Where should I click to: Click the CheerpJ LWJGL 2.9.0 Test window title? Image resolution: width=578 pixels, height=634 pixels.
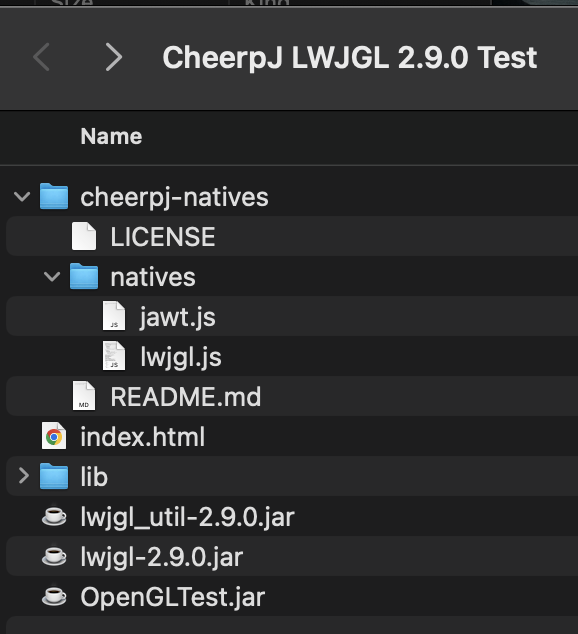click(x=350, y=57)
